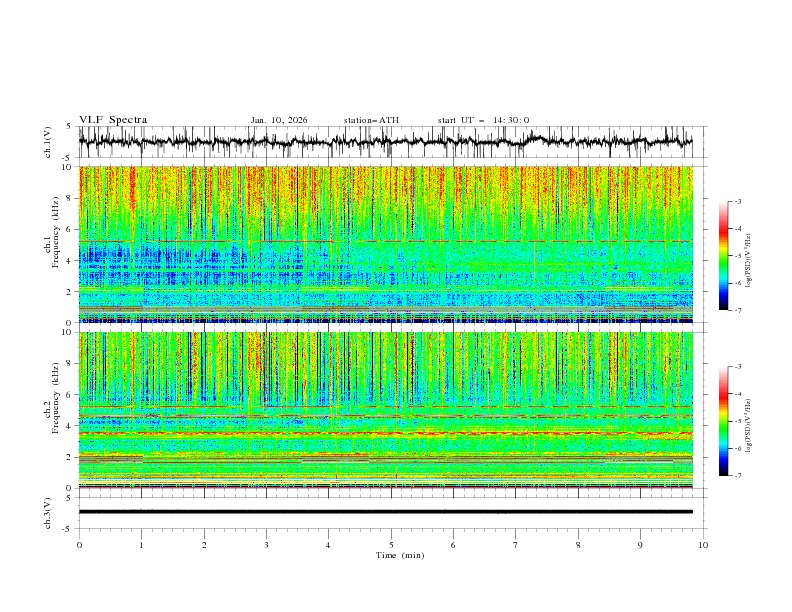Viewport: 792px width, 612px height.
Task: Select the date text "Jan. 10, 2026"
Action: click(x=279, y=120)
